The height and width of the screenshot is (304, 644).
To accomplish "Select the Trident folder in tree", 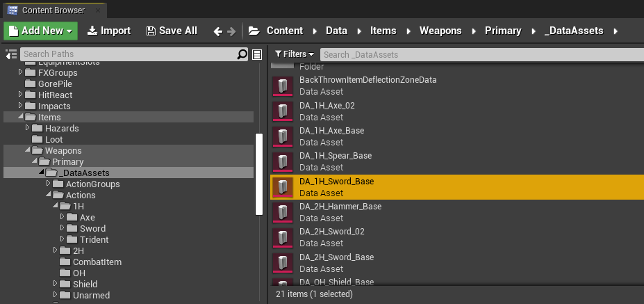I will coord(94,240).
